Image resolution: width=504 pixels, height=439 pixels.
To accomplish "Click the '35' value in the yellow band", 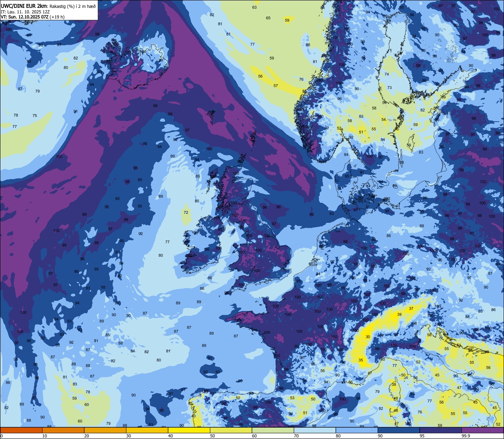I will click(361, 360).
